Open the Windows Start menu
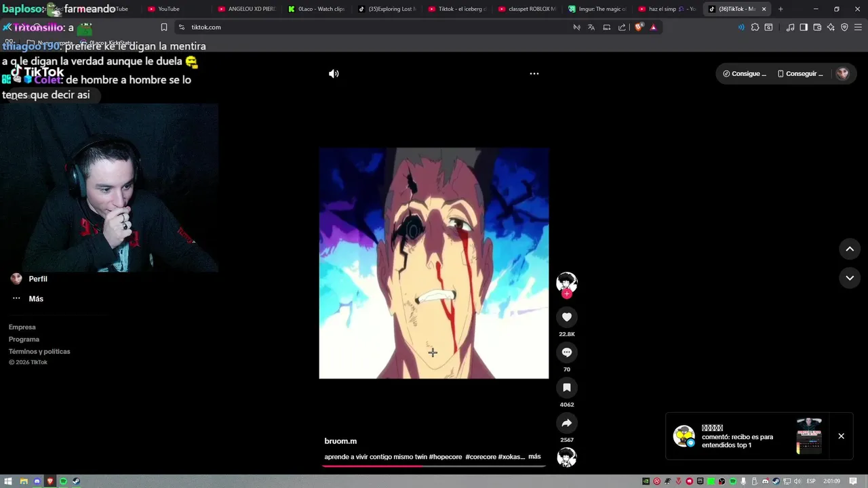 [9, 481]
